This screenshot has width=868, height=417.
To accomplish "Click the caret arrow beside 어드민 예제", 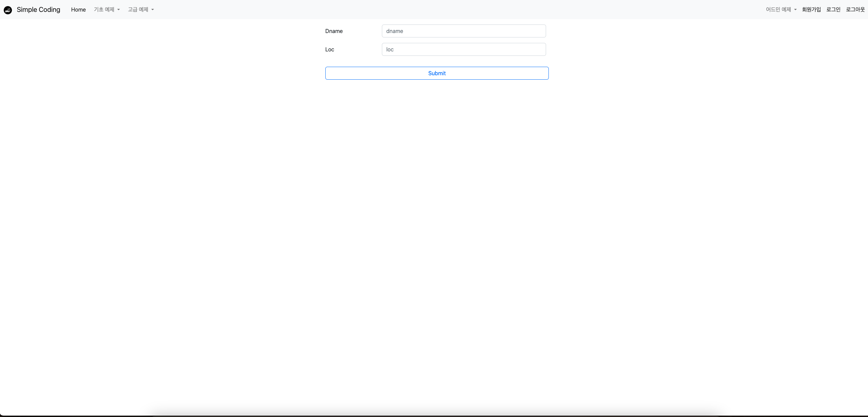I will pos(795,10).
